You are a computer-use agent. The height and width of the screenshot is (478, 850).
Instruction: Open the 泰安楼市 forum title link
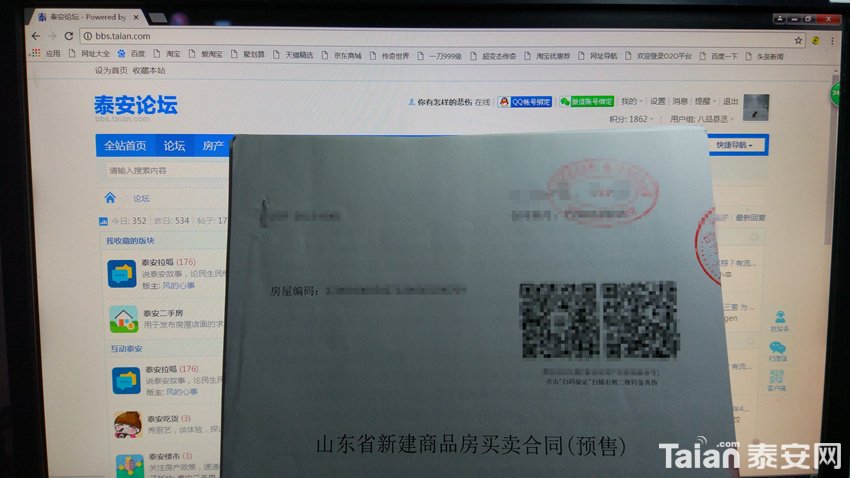pyautogui.click(x=165, y=456)
